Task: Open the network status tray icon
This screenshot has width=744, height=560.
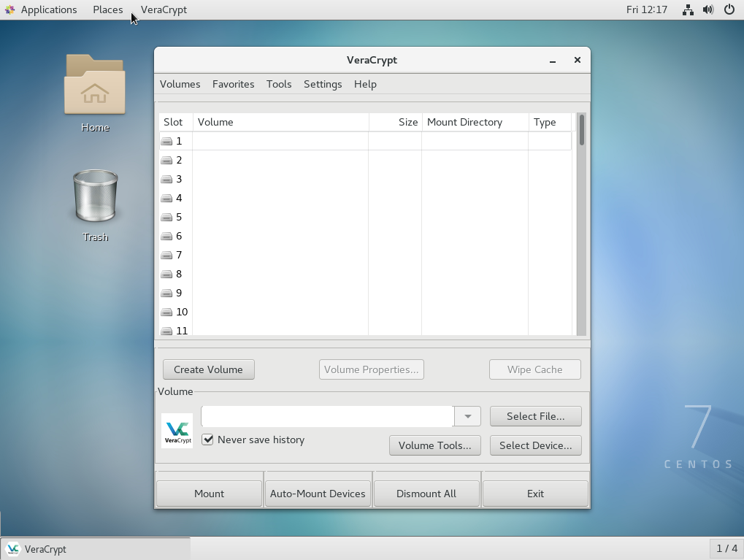Action: pyautogui.click(x=688, y=9)
